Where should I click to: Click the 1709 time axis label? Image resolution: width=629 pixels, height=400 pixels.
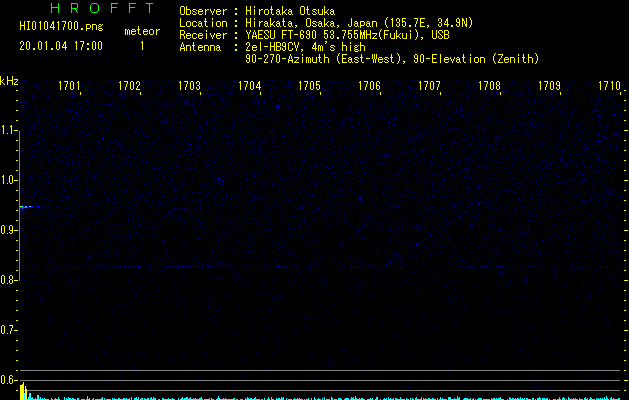[x=549, y=86]
